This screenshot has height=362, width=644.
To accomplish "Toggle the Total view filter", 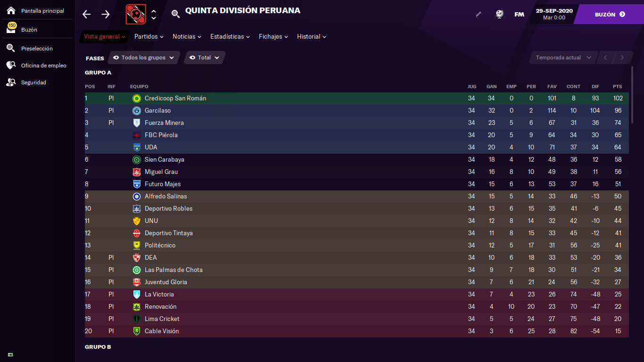I will click(205, 58).
